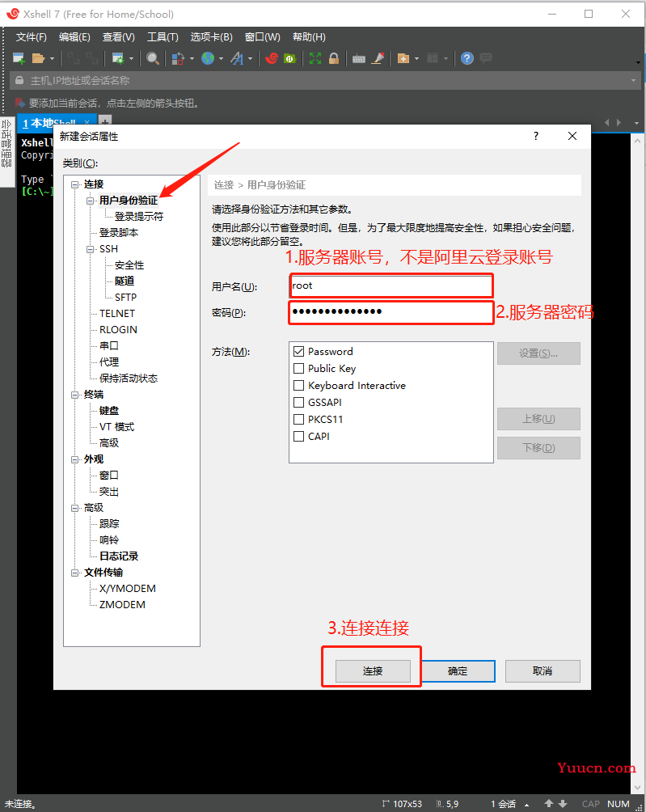Screen dimensions: 646x812
Task: Click the New session toolbar icon
Action: (19, 58)
